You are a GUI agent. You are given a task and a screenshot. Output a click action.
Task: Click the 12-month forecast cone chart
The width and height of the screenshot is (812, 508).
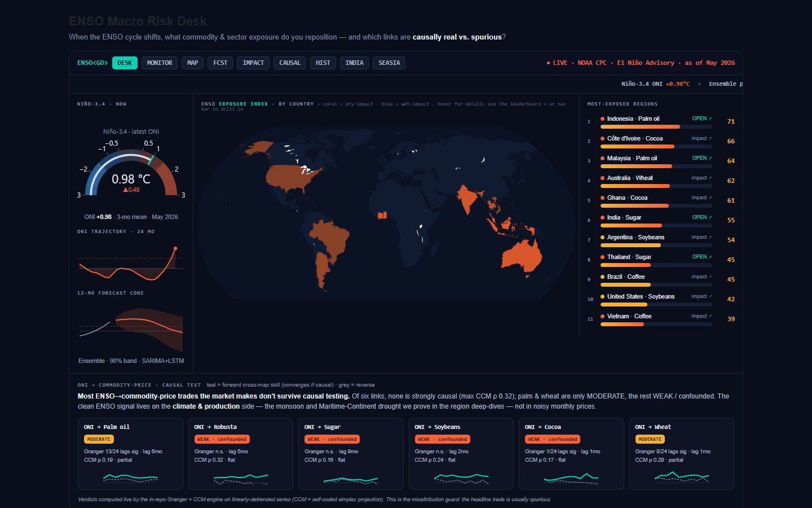pos(131,330)
